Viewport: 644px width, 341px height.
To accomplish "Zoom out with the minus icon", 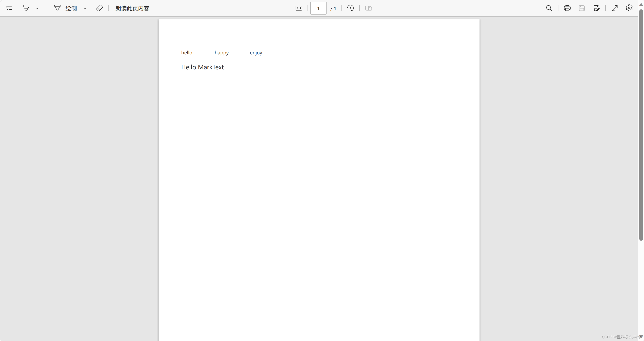I will tap(269, 8).
